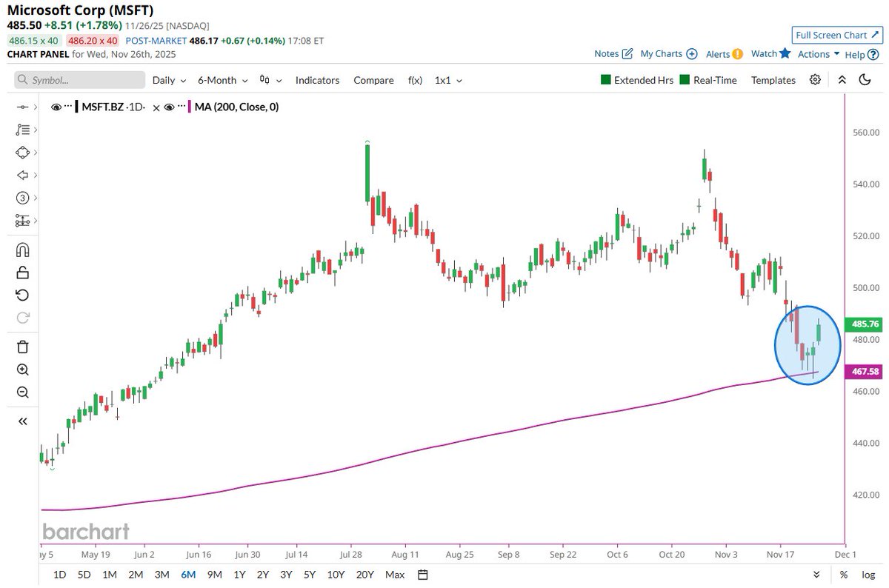The image size is (889, 588).
Task: Click MA magenta color swatch
Action: point(191,107)
